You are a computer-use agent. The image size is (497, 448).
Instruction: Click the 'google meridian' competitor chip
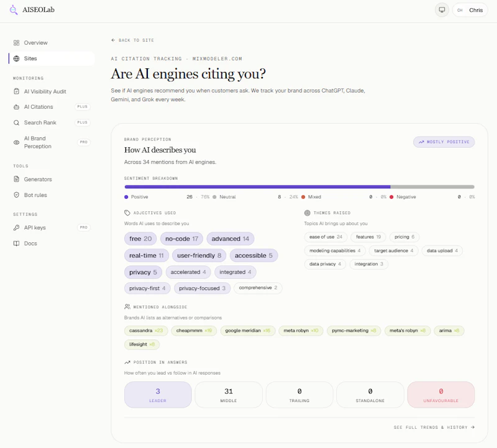(248, 331)
